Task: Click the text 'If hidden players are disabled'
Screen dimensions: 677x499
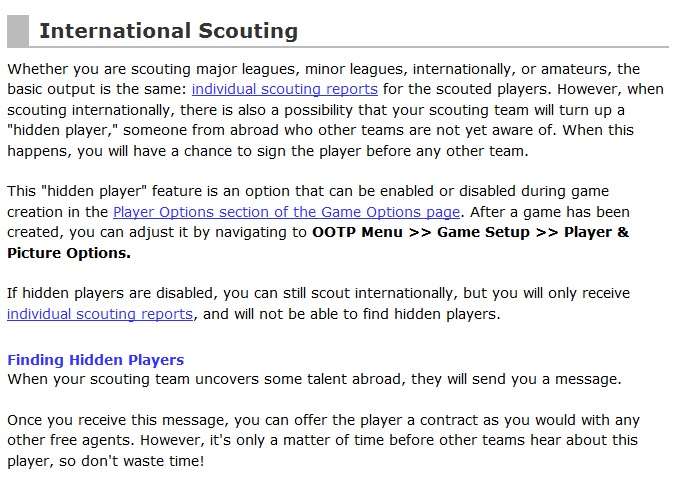Action: (x=110, y=294)
